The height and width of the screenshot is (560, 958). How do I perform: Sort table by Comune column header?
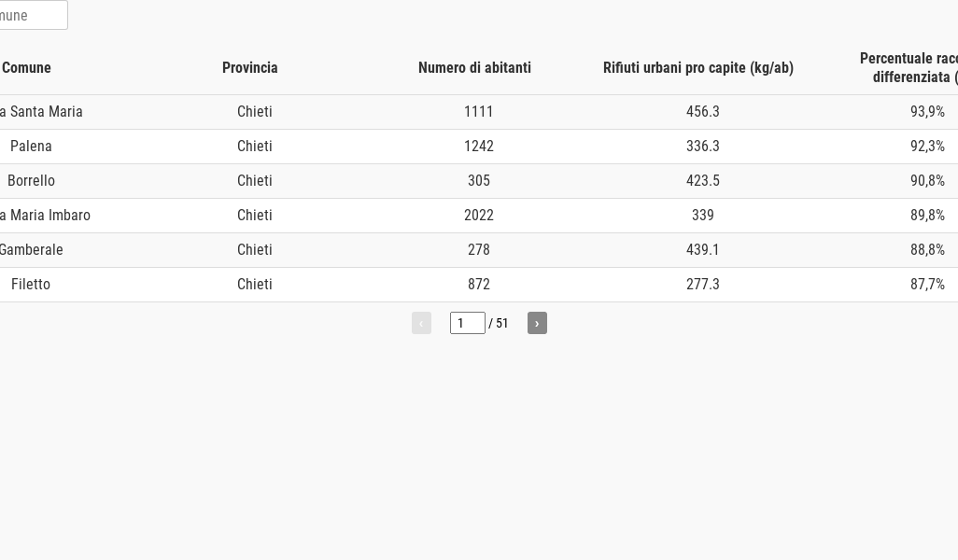[26, 68]
